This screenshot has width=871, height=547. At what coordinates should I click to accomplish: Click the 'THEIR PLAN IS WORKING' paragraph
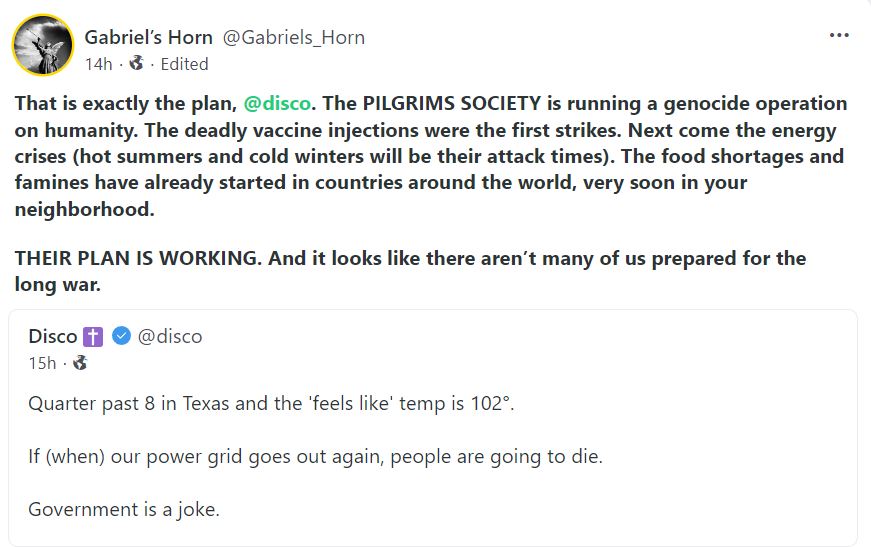(x=410, y=271)
